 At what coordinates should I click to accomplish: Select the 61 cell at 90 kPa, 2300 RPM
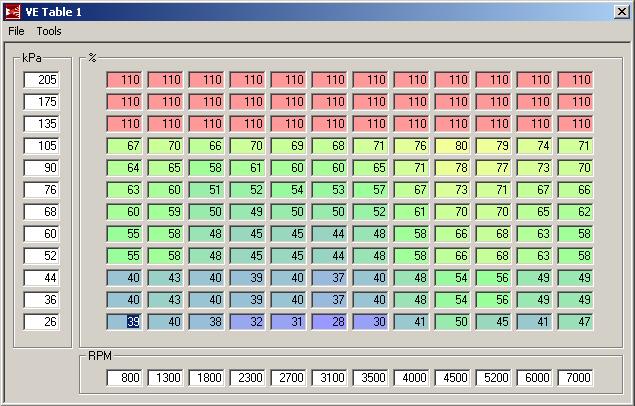click(247, 168)
